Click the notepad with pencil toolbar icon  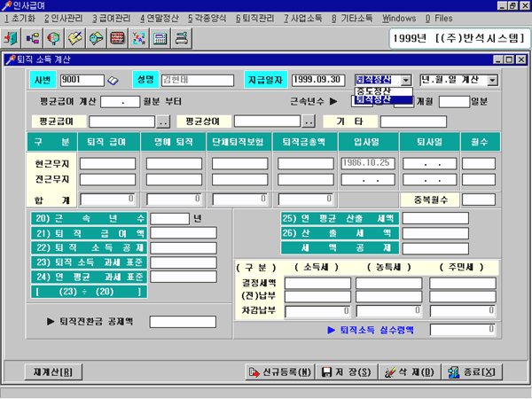click(75, 38)
